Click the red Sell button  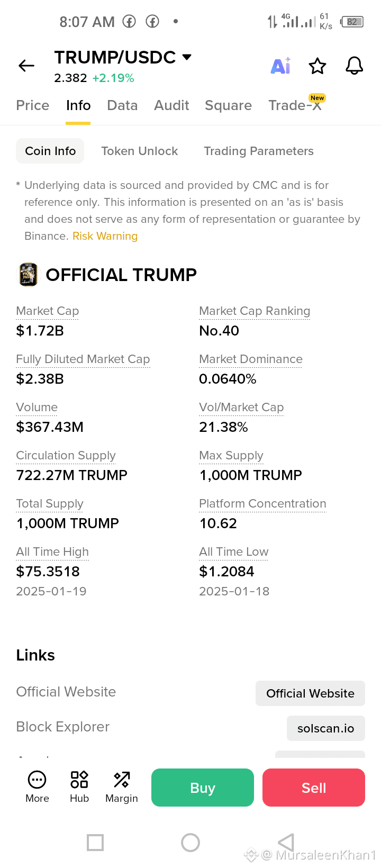point(314,788)
